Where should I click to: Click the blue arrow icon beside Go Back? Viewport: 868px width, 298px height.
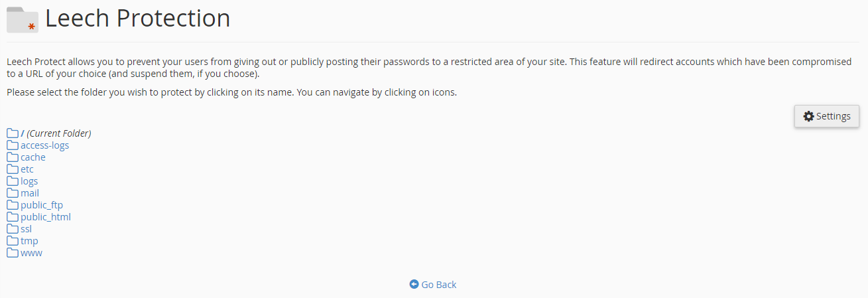click(414, 284)
